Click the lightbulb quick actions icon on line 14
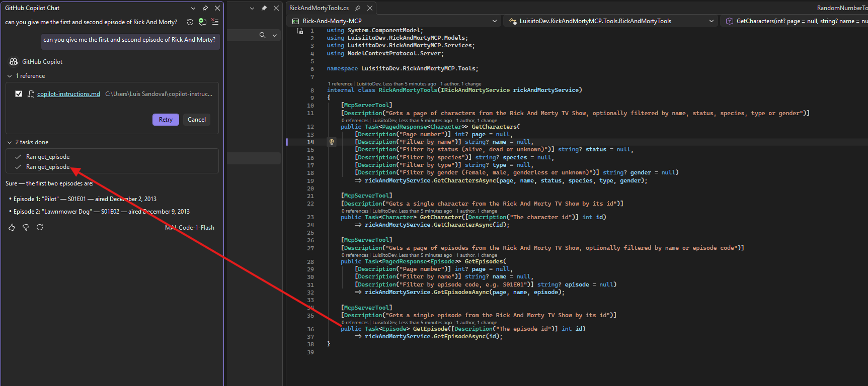The image size is (868, 386). (332, 142)
